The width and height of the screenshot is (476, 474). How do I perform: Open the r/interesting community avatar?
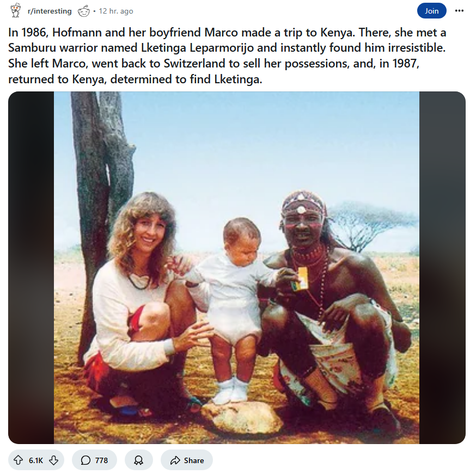[16, 10]
